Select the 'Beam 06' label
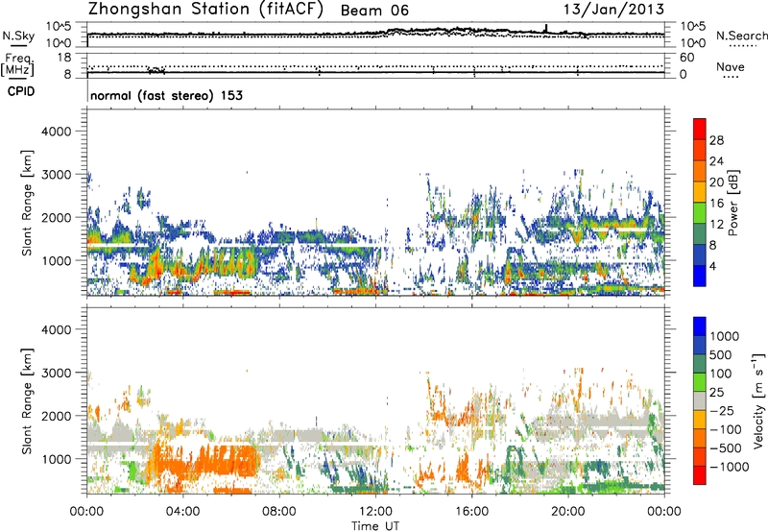The width and height of the screenshot is (768, 532). 374,11
